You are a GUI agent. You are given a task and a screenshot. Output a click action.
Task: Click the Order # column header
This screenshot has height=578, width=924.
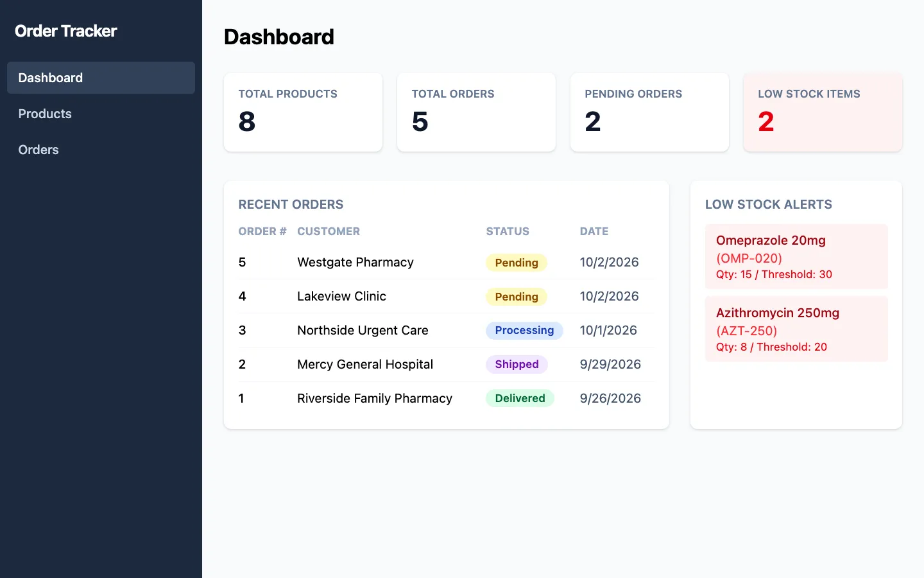(262, 231)
